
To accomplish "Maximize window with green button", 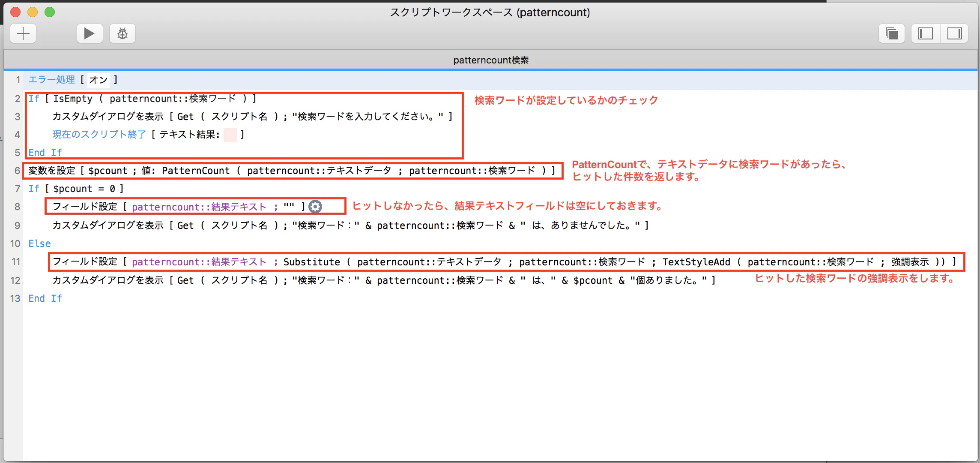I will click(x=50, y=12).
